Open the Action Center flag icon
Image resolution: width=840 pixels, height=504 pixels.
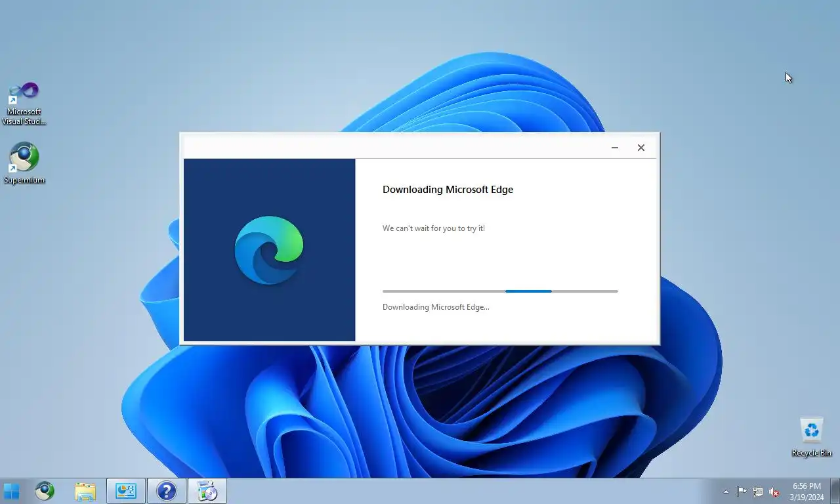tap(742, 492)
